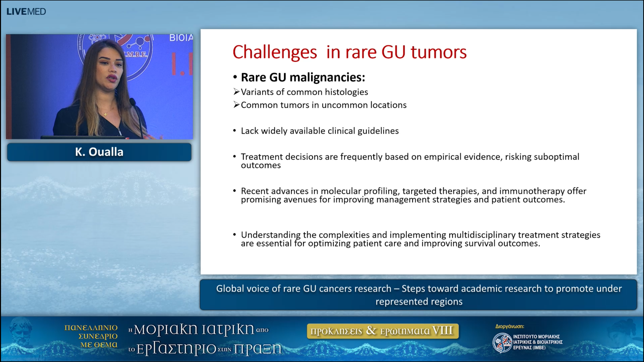644x362 pixels.
Task: Click the K. Oualla speaker name banner
Action: (x=99, y=152)
